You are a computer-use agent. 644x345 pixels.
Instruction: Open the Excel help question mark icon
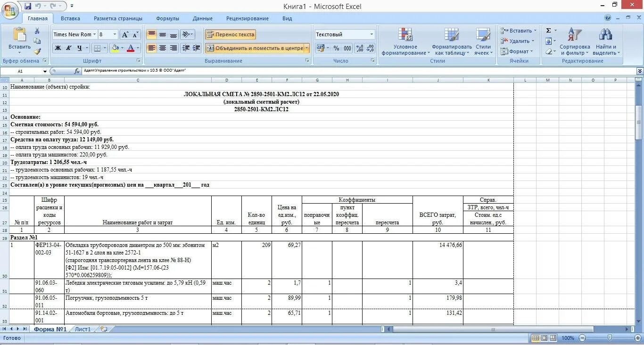[608, 18]
